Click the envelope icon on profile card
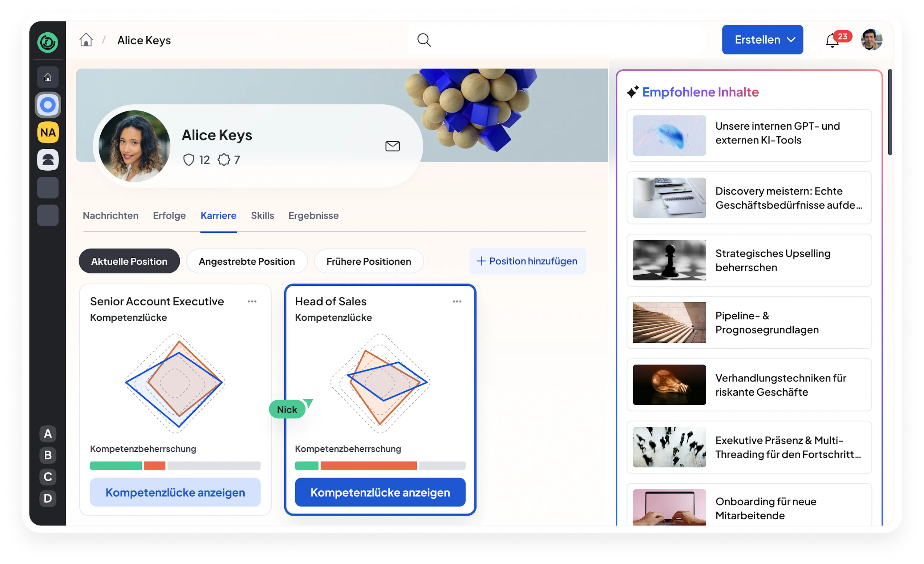 392,146
